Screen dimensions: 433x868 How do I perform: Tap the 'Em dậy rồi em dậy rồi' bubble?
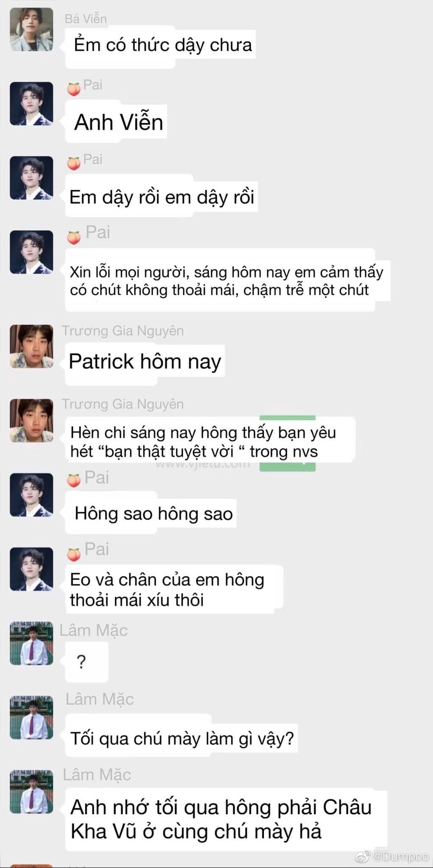(162, 197)
